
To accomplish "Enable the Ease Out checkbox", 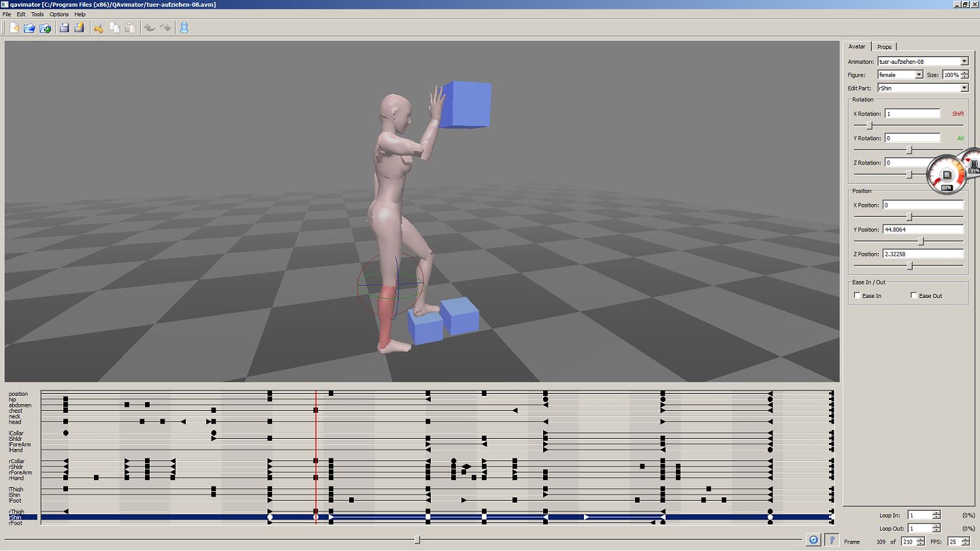I will [x=913, y=295].
